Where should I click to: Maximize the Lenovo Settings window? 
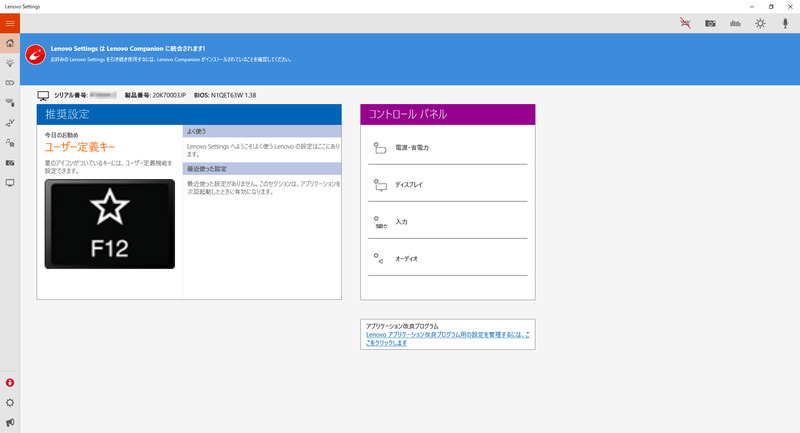click(771, 7)
